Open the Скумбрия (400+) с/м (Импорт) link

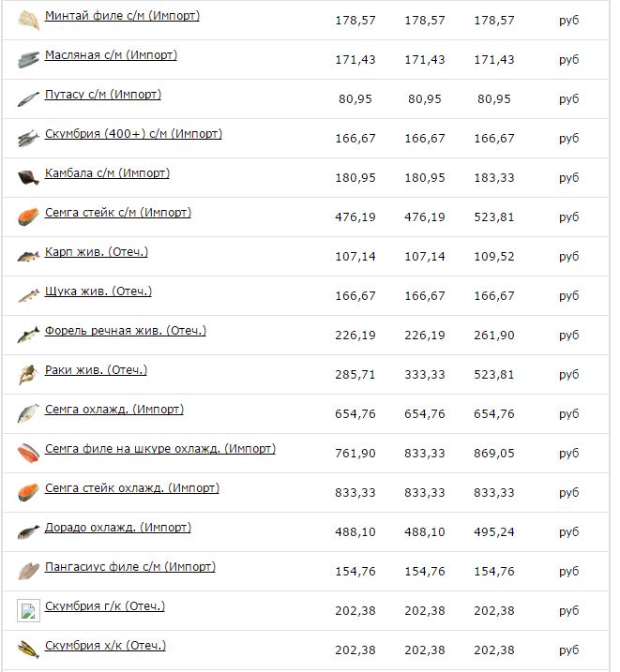pyautogui.click(x=133, y=134)
